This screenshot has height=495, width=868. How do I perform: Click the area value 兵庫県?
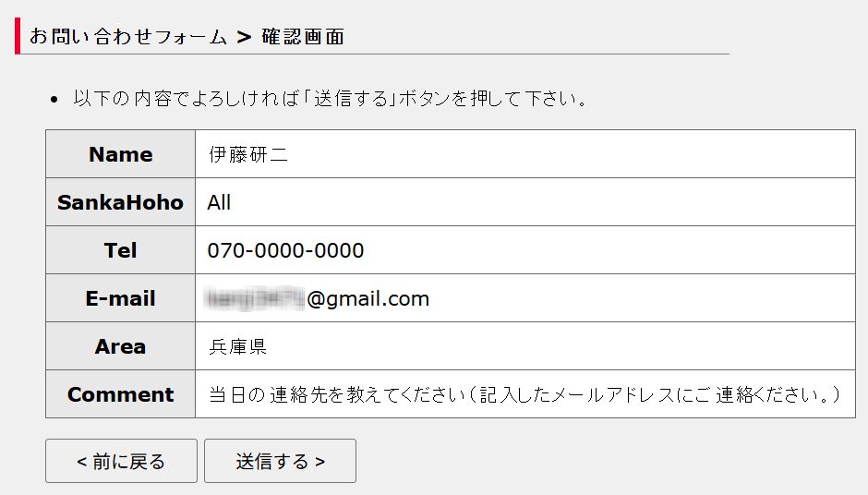(x=237, y=347)
